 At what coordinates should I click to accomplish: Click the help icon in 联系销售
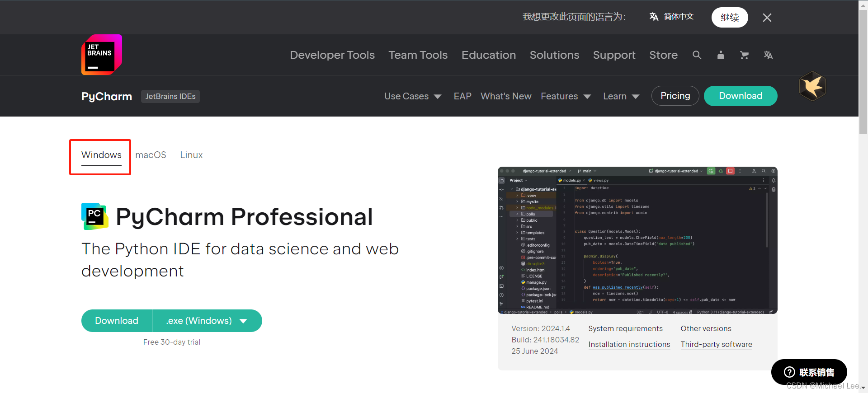coord(789,372)
